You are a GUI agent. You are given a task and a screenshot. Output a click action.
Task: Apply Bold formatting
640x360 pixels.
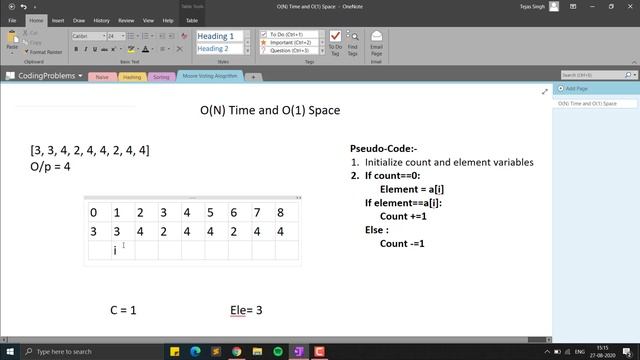point(76,49)
